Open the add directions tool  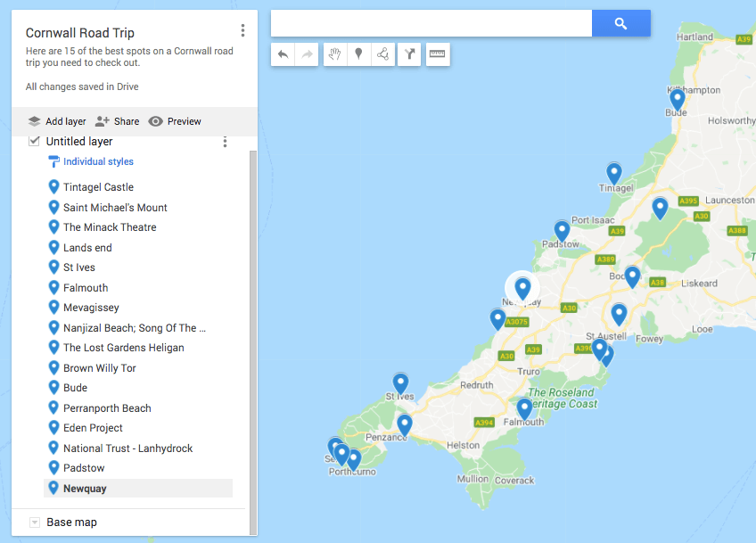[409, 54]
